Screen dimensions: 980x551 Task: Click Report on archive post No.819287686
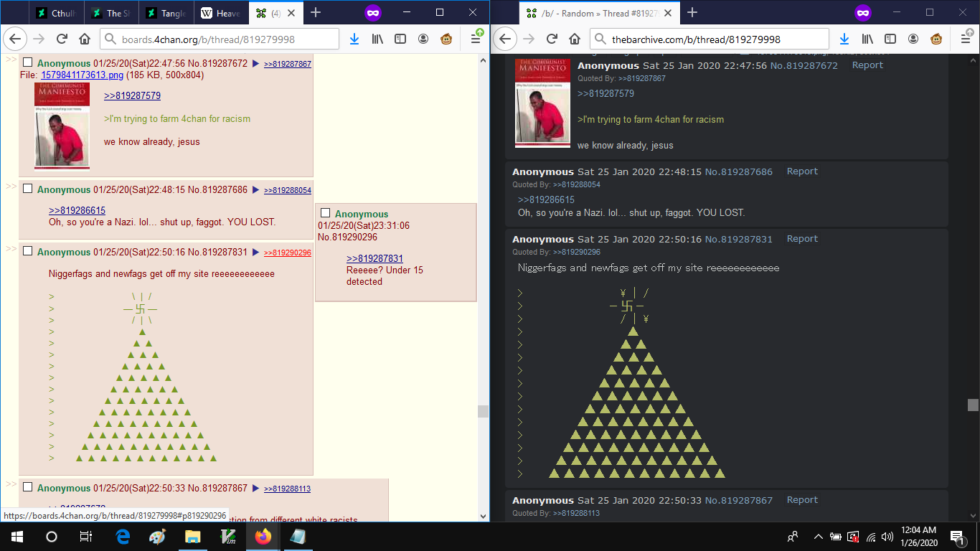coord(802,171)
